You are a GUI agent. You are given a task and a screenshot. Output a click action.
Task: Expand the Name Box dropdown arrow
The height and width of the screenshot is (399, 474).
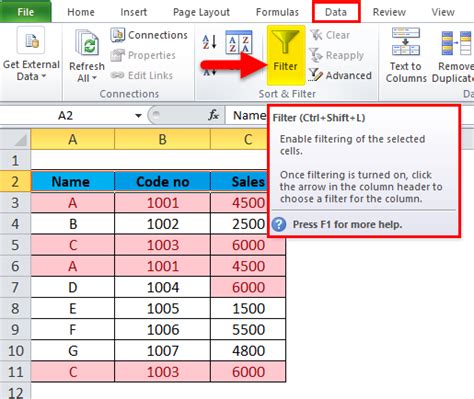(x=138, y=116)
